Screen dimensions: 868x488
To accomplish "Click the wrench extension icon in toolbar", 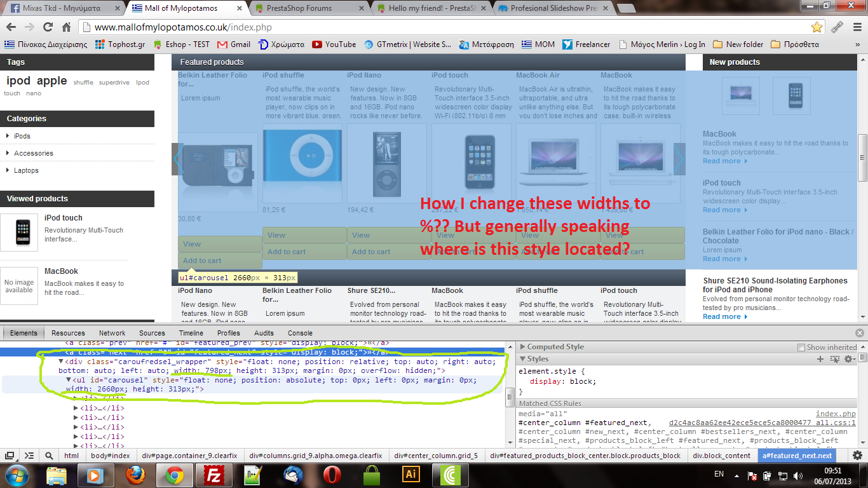I will pos(837,27).
